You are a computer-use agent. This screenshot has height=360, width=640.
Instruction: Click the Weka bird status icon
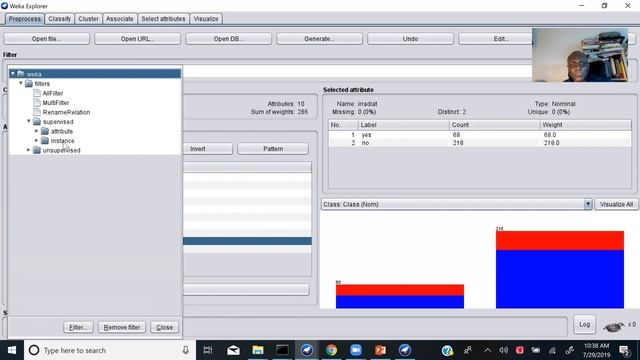pos(613,326)
